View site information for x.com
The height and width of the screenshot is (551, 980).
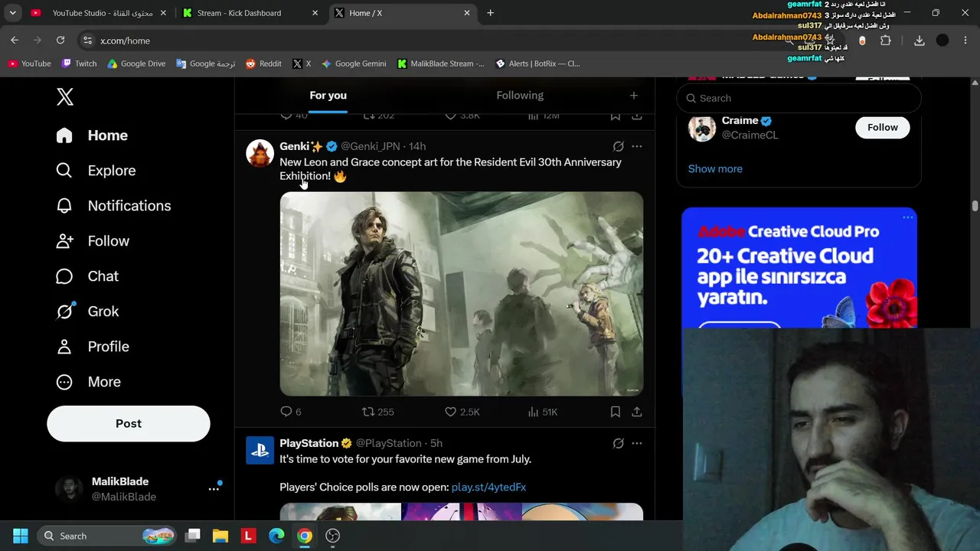coord(87,41)
